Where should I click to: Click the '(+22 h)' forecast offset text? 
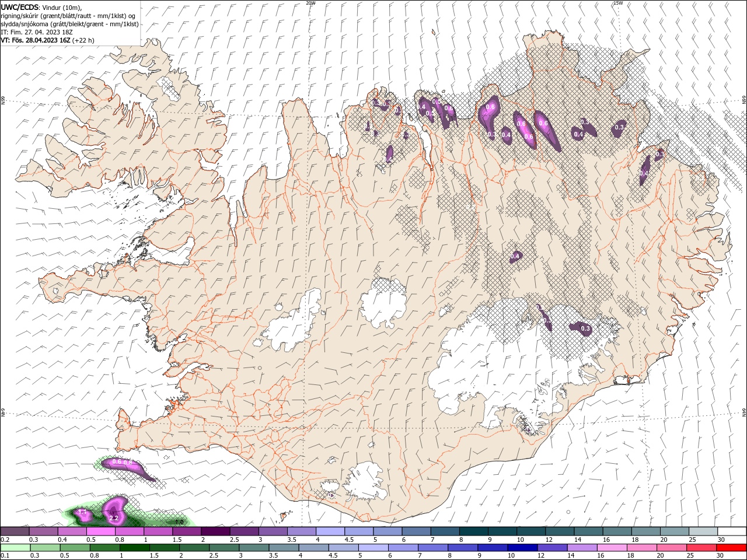[83, 40]
